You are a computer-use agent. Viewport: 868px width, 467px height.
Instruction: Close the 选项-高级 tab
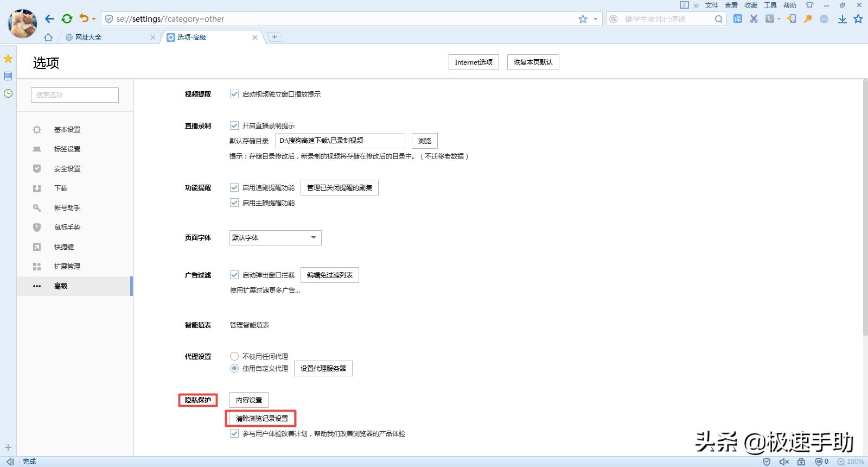[x=255, y=37]
